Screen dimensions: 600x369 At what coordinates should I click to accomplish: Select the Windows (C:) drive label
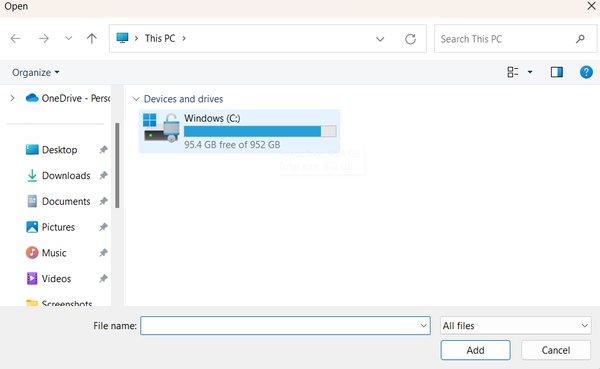212,118
